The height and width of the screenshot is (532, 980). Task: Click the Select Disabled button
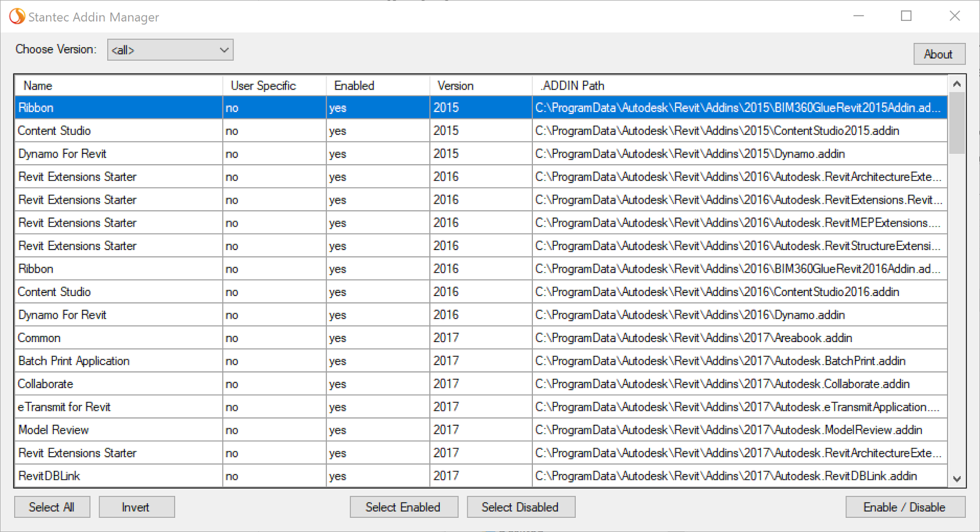pos(521,507)
